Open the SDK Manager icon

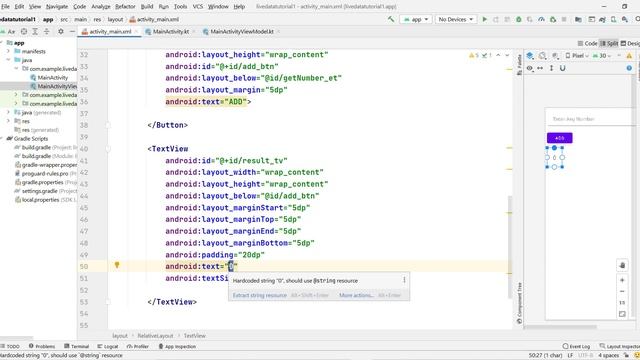click(625, 19)
